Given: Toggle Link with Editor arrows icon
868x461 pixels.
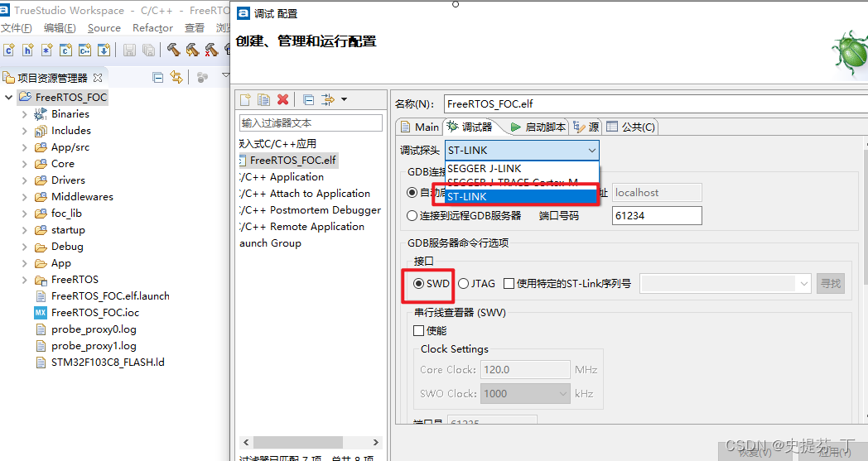Looking at the screenshot, I should point(176,77).
